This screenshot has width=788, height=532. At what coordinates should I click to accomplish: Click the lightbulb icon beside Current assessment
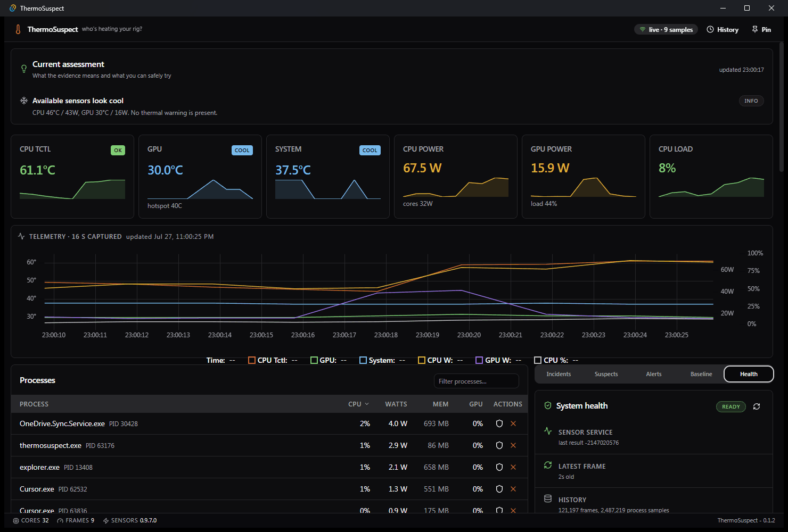23,69
